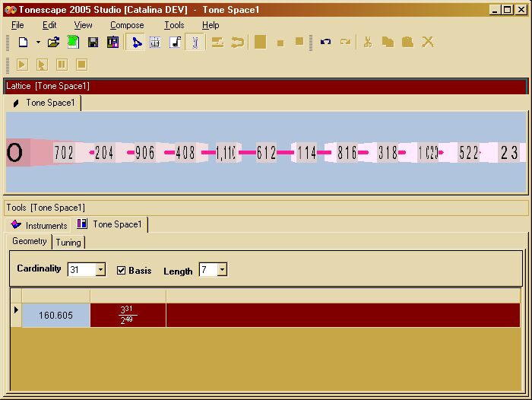Click the 816 lattice node
Image resolution: width=532 pixels, height=400 pixels.
point(347,152)
